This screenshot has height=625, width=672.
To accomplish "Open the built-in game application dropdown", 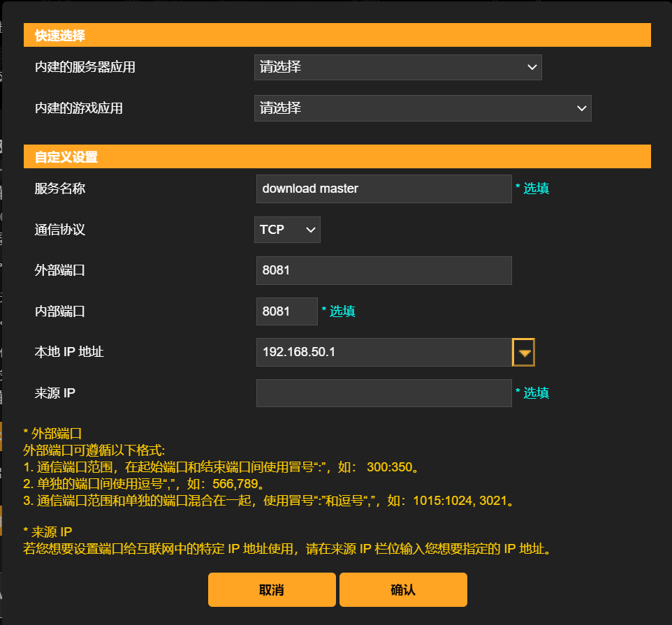I will [423, 108].
